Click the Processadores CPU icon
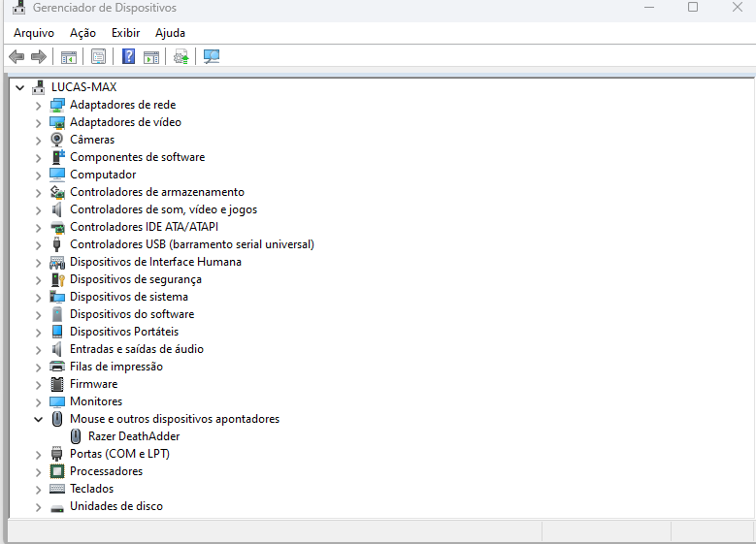This screenshot has height=544, width=756. [57, 471]
